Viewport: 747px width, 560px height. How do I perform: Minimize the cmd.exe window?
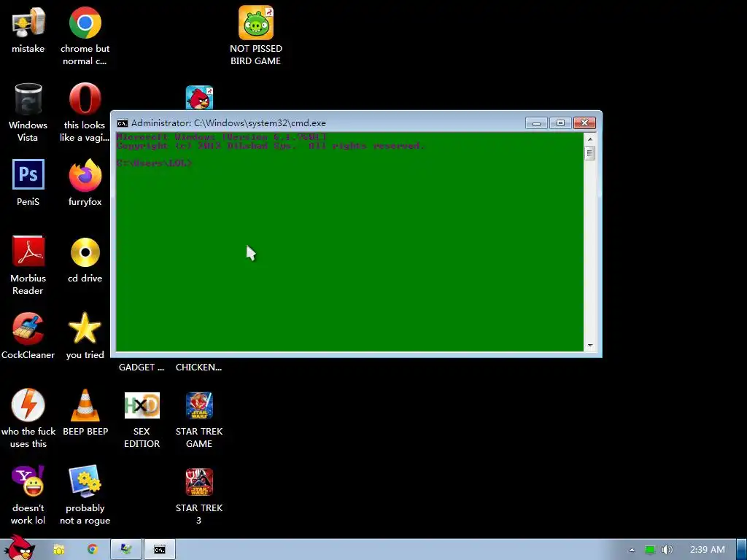536,123
